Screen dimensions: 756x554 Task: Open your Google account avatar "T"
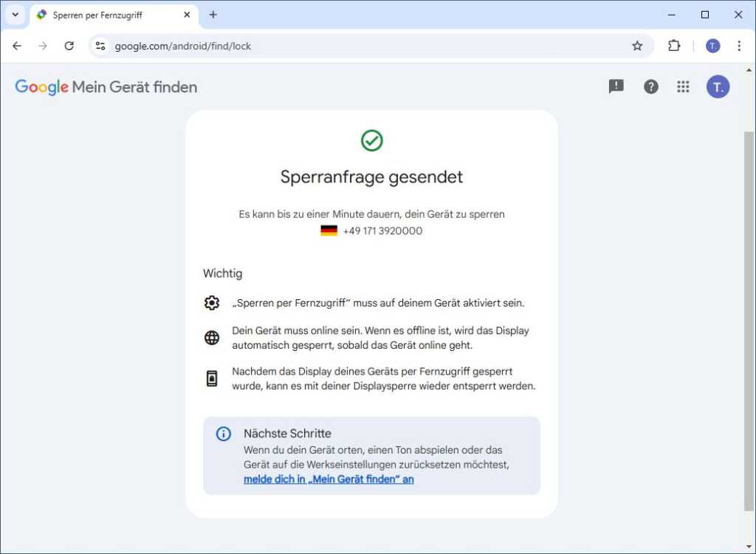click(x=718, y=86)
